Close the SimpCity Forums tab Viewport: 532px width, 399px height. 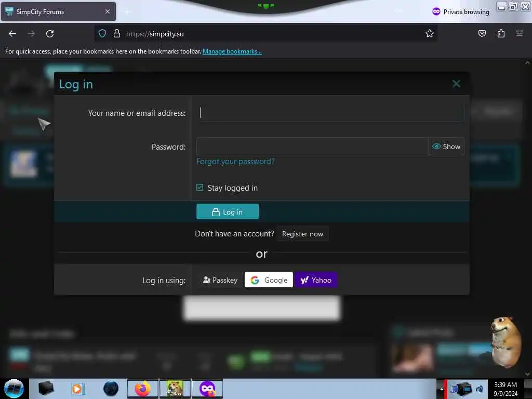[x=108, y=11]
